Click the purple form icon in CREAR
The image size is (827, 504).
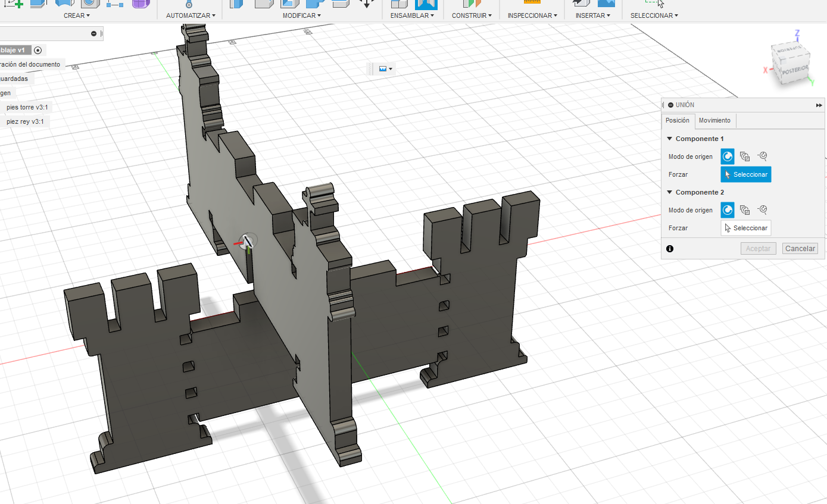141,3
